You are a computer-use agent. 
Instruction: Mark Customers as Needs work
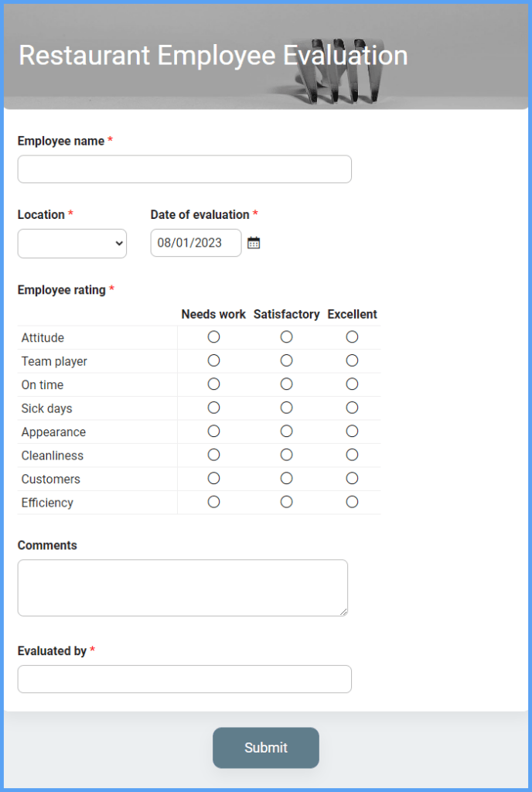213,479
